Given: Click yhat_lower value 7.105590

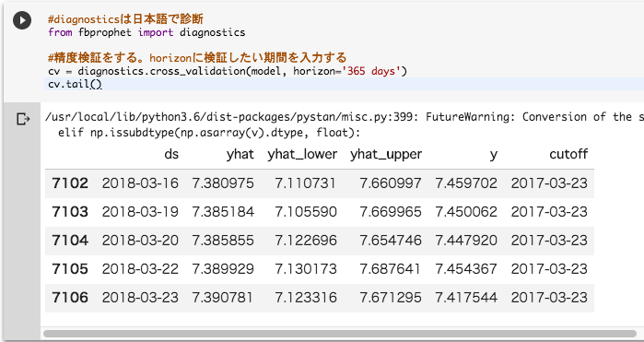Looking at the screenshot, I should [306, 212].
